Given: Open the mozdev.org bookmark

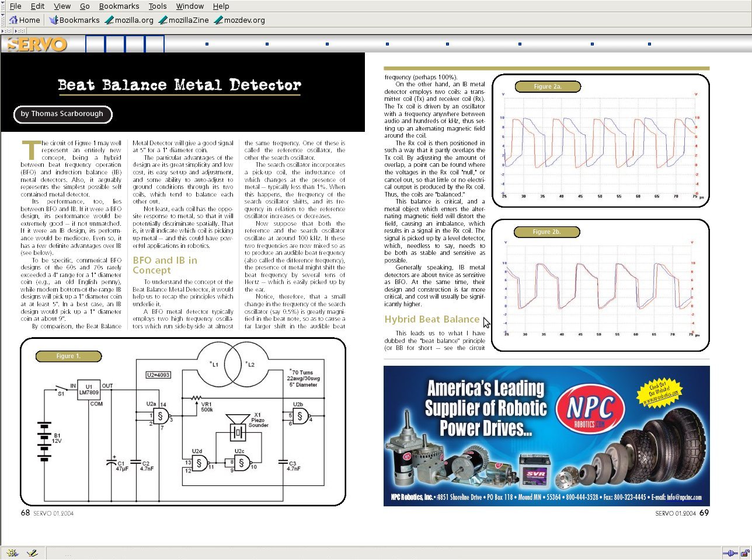Looking at the screenshot, I should click(239, 20).
